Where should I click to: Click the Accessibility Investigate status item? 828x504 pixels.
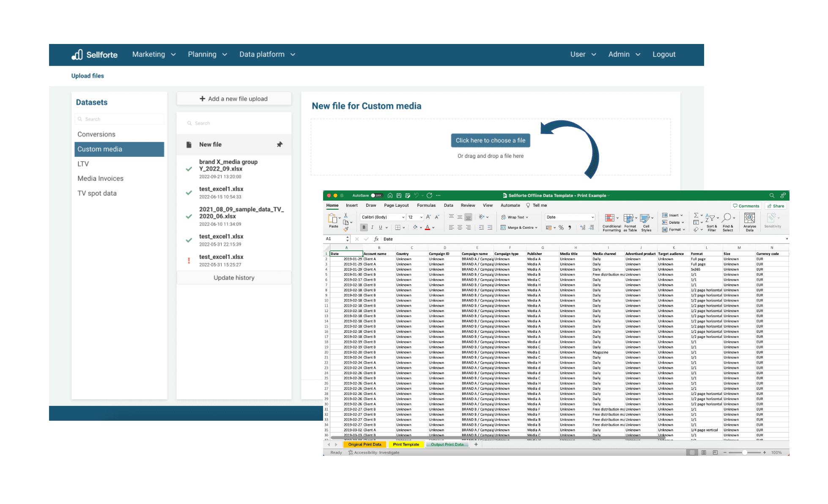coord(374,452)
